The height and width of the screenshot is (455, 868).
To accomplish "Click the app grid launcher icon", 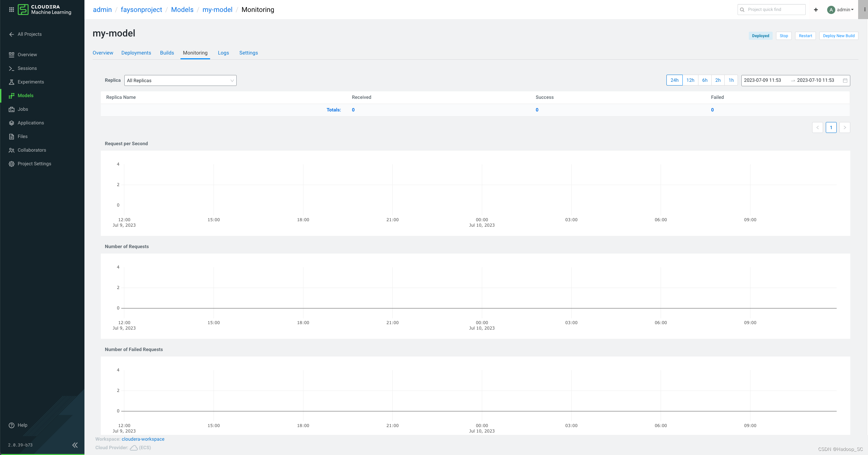I will [12, 10].
